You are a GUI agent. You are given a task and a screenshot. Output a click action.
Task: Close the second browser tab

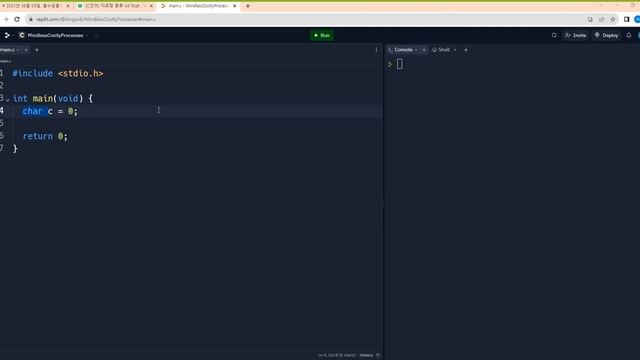click(151, 6)
